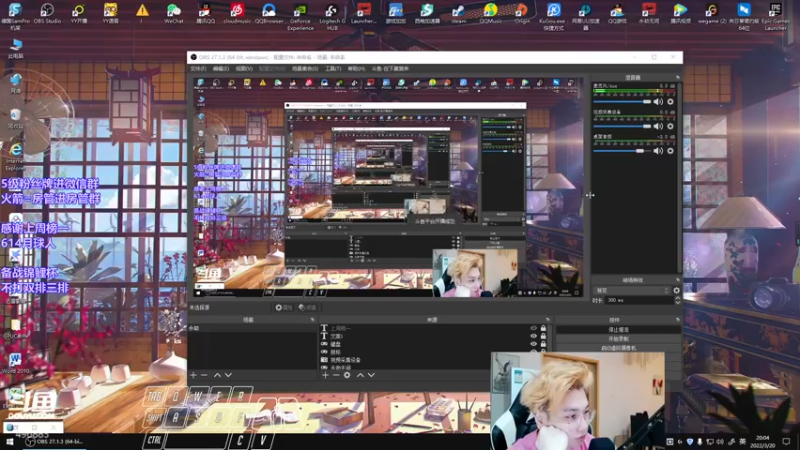Screen dimensions: 800x450
Task: Toggle visibility of second text source
Action: tap(534, 336)
